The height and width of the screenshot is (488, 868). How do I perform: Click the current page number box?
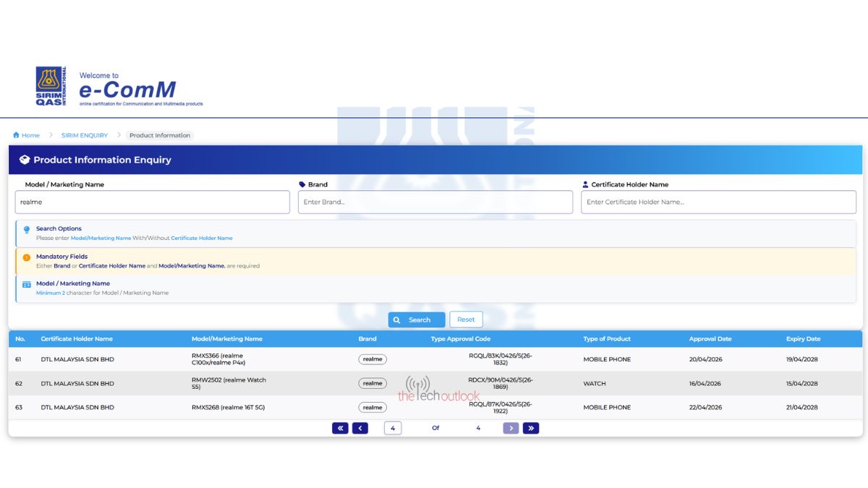(x=393, y=428)
